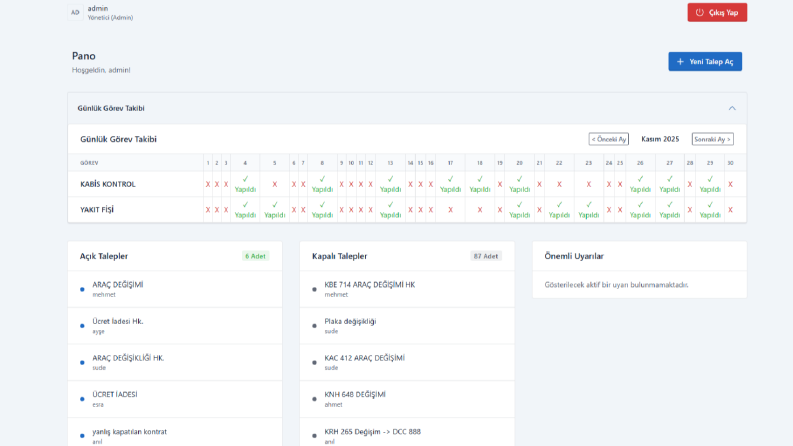Screen dimensions: 793x446
Task: Open the ARAÇ DEĞİŞİMİ request by mehmet
Action: coord(175,289)
